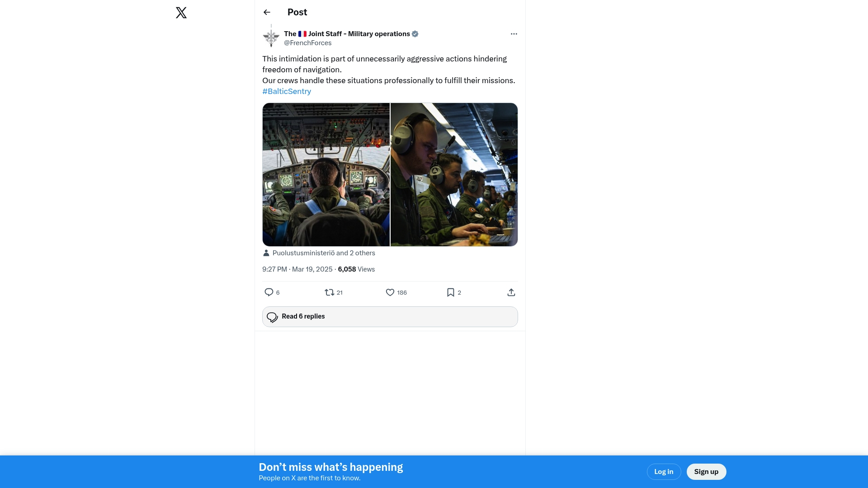The width and height of the screenshot is (868, 488).
Task: Repost using the retweet icon
Action: click(x=330, y=292)
